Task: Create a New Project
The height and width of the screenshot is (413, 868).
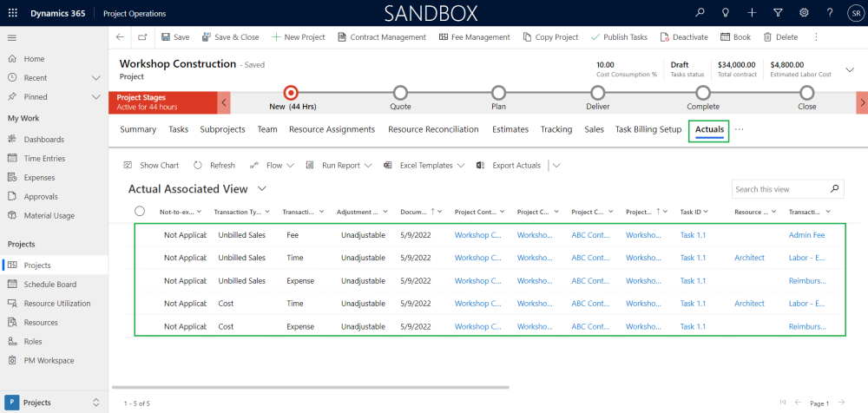Action: pyautogui.click(x=299, y=37)
